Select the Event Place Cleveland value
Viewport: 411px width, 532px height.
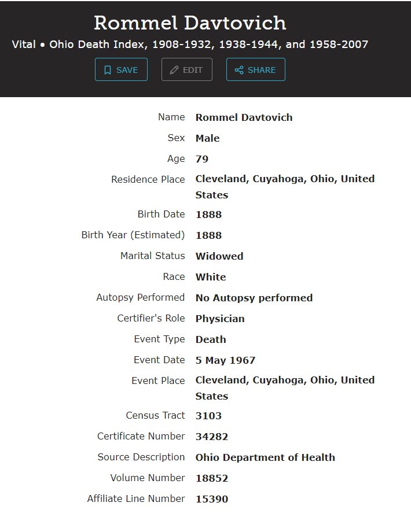(x=285, y=388)
